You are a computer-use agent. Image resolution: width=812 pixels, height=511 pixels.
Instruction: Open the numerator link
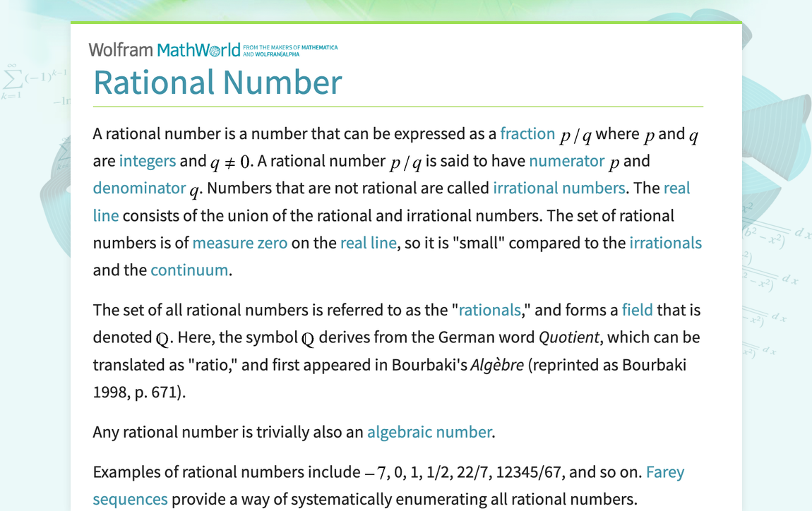(x=566, y=160)
